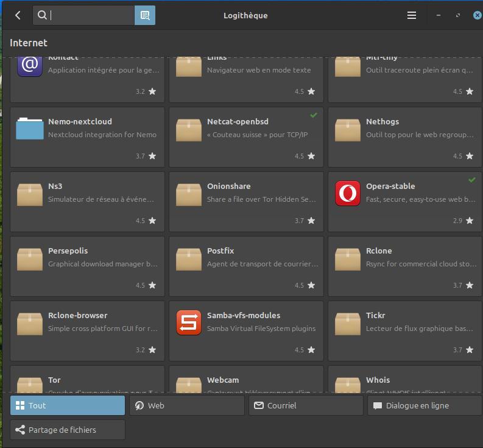Screen dimensions: 483x448
Task: Toggle the search-in-descriptions button
Action: click(x=145, y=15)
